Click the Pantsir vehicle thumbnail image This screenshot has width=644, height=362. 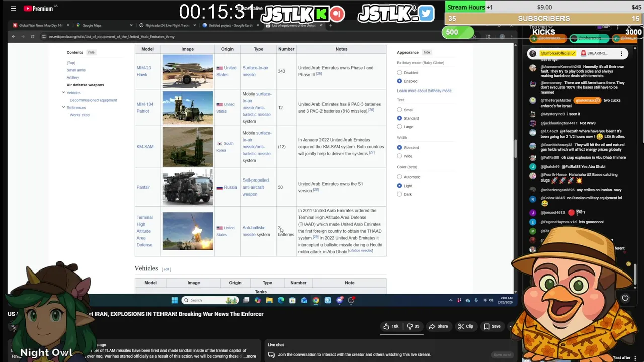(188, 187)
